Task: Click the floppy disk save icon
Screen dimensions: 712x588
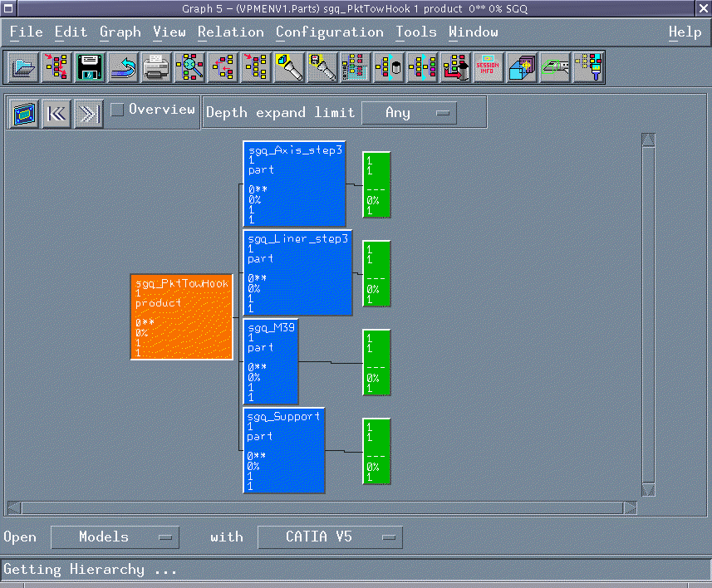Action: (x=91, y=67)
